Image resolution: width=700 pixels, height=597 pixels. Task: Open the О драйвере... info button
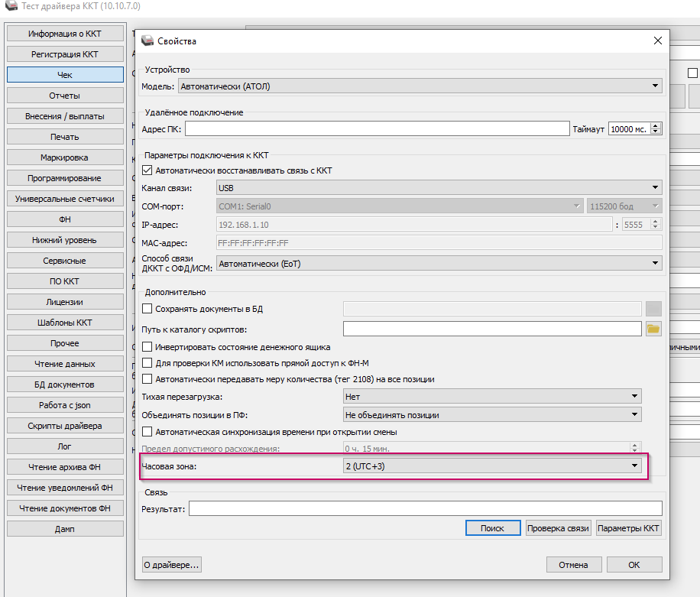(172, 565)
